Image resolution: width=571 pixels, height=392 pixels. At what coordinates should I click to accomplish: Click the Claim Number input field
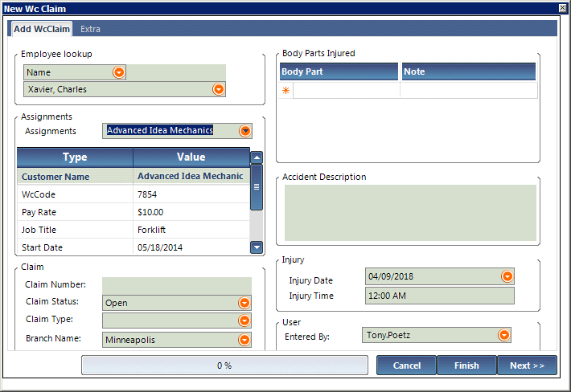(177, 285)
